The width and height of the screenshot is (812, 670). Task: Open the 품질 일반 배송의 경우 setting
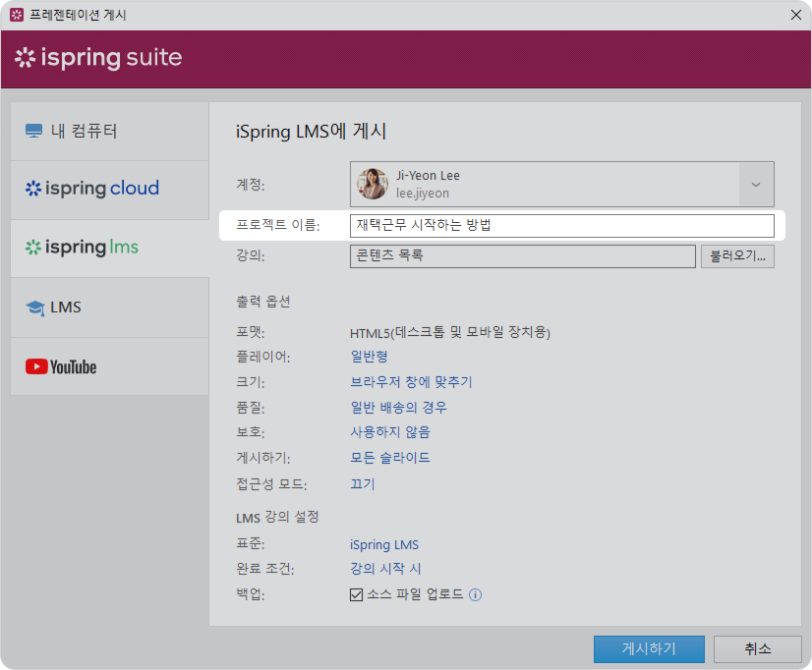(398, 407)
